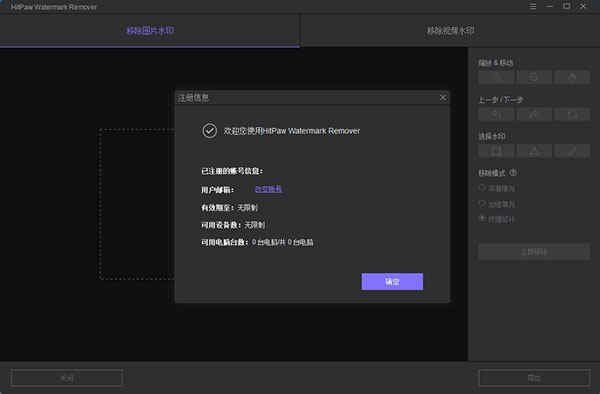Open the hamburger menu in title bar
Screen dimensions: 600x394
click(532, 7)
